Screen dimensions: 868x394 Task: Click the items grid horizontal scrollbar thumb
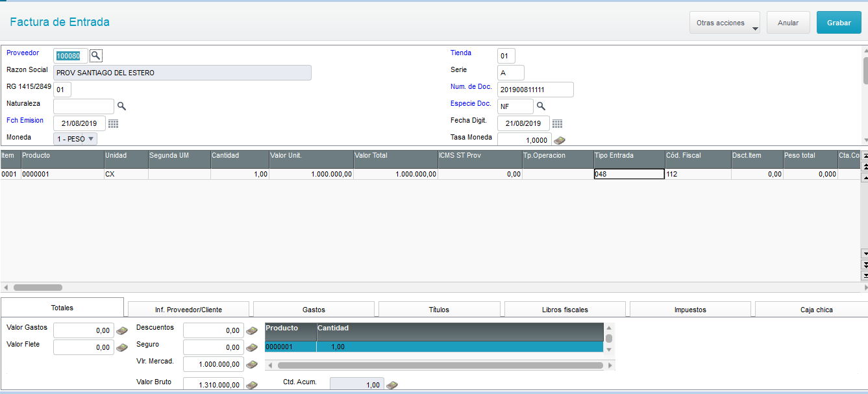38,287
